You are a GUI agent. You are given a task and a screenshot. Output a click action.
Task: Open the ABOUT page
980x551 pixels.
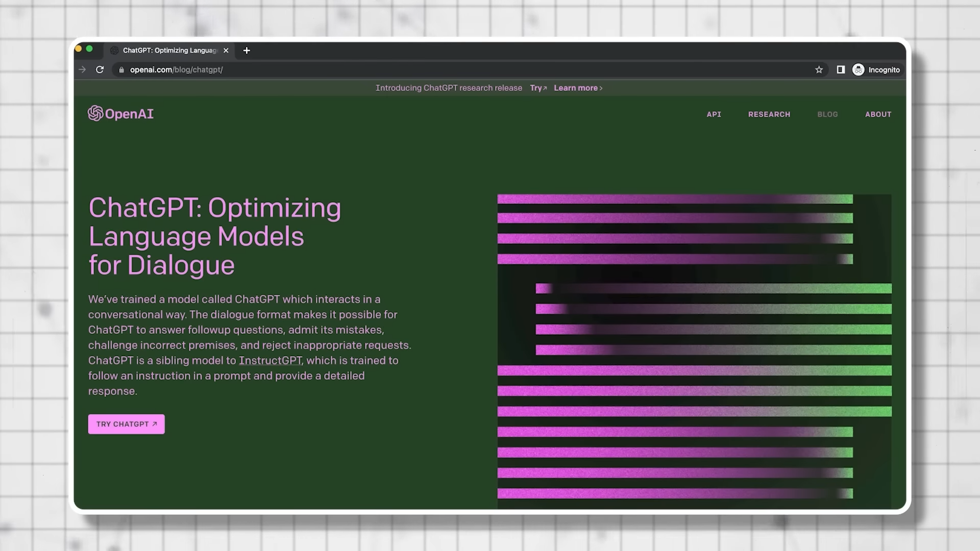(878, 114)
